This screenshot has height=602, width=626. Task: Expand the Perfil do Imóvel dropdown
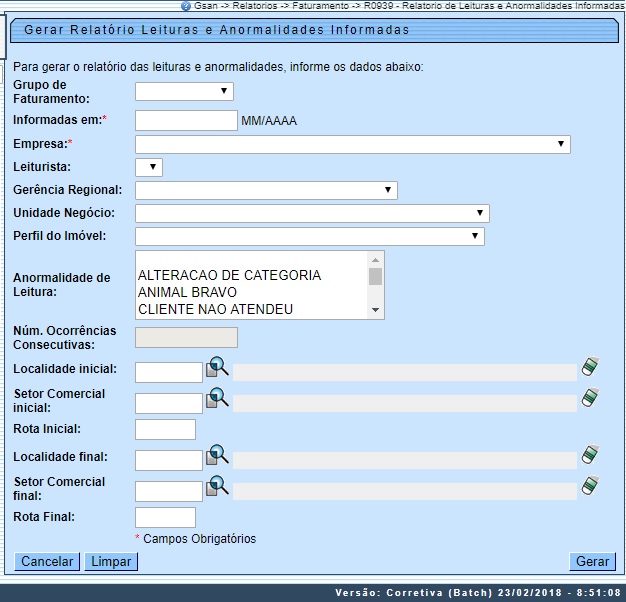pos(309,237)
